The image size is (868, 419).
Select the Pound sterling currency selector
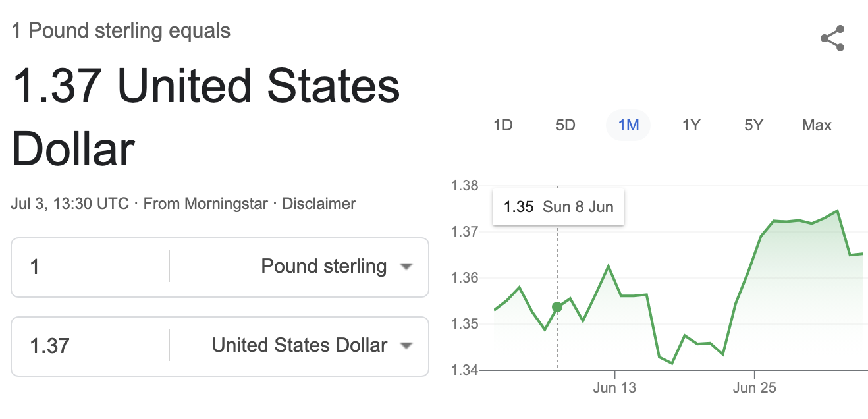click(299, 267)
